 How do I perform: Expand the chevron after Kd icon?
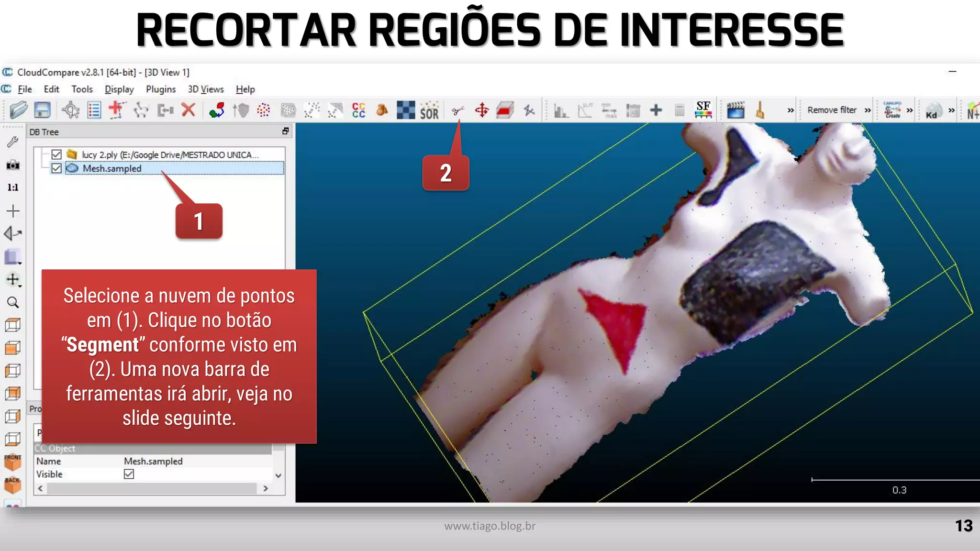pyautogui.click(x=951, y=110)
